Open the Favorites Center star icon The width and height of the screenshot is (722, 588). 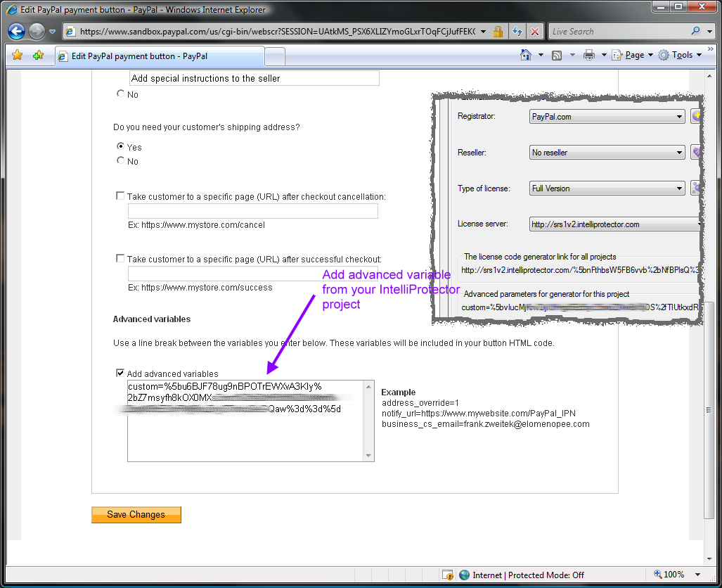click(x=18, y=55)
